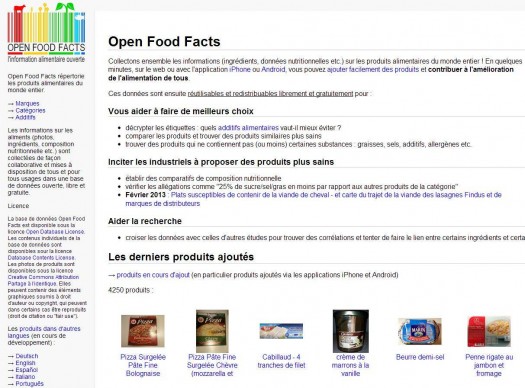Switch to Español language
Image resolution: width=525 pixels, height=388 pixels.
[26, 370]
